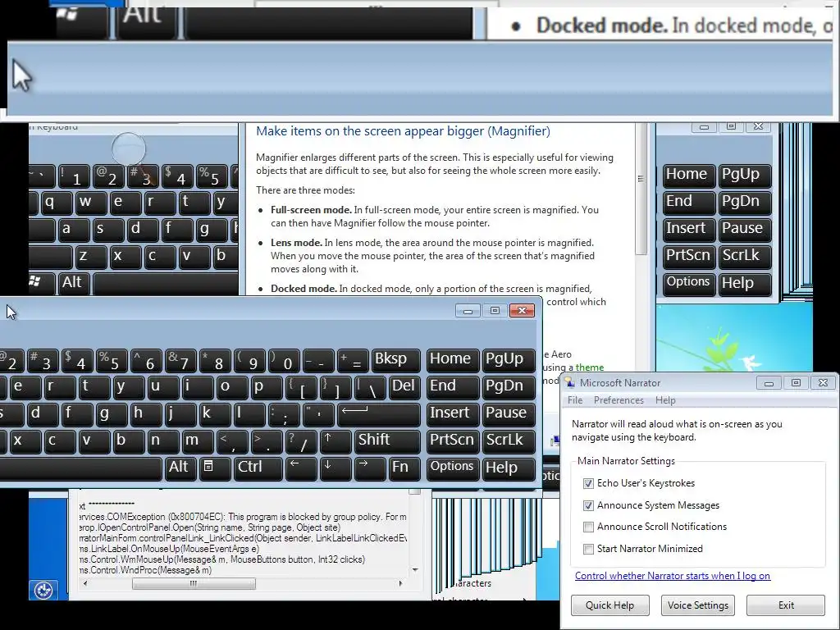Click the menu (application) key next to Ctrl
The width and height of the screenshot is (840, 630).
[215, 468]
